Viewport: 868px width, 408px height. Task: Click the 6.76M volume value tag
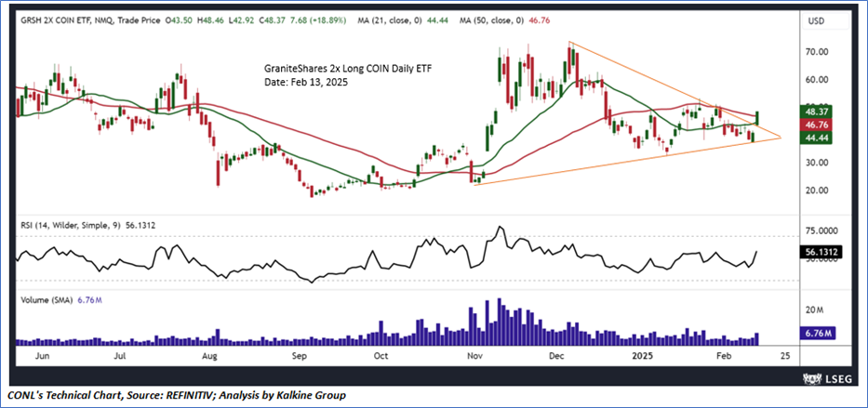click(817, 334)
